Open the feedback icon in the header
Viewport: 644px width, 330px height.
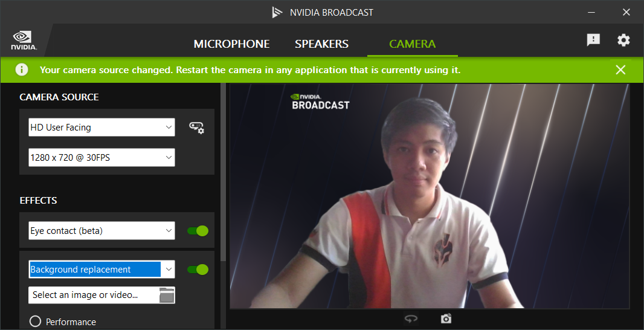pos(593,40)
